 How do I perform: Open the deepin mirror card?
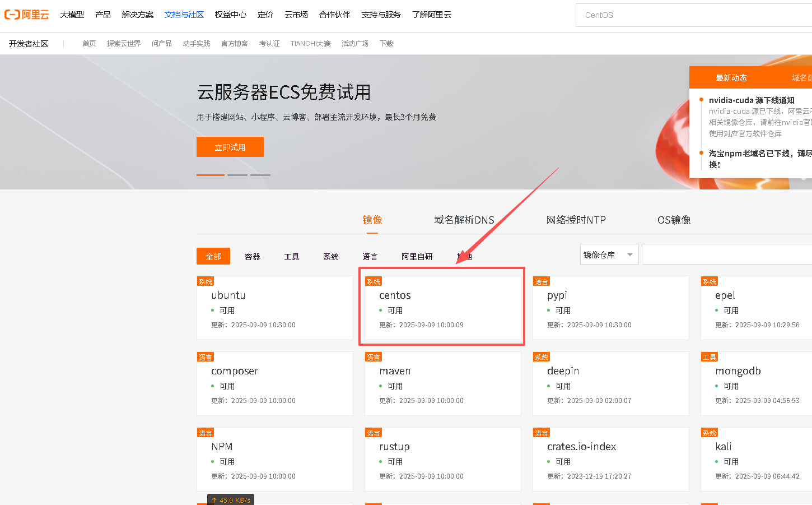coord(611,383)
